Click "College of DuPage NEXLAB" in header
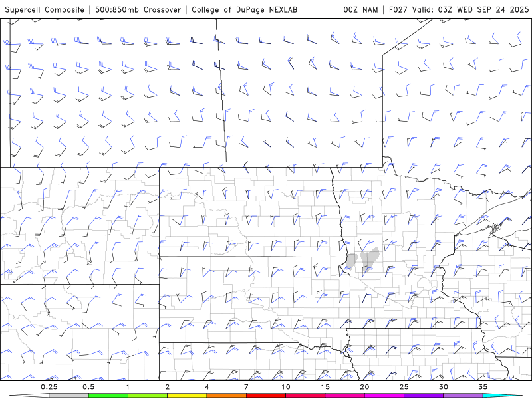The width and height of the screenshot is (532, 399). [244, 9]
